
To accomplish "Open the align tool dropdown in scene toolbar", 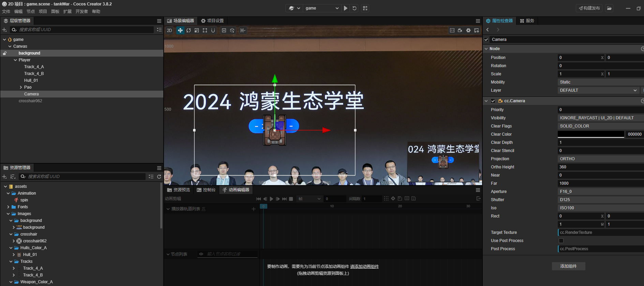I will click(x=243, y=30).
